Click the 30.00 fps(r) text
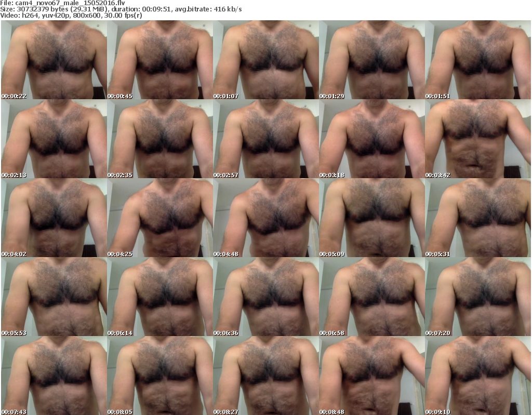 [x=123, y=15]
